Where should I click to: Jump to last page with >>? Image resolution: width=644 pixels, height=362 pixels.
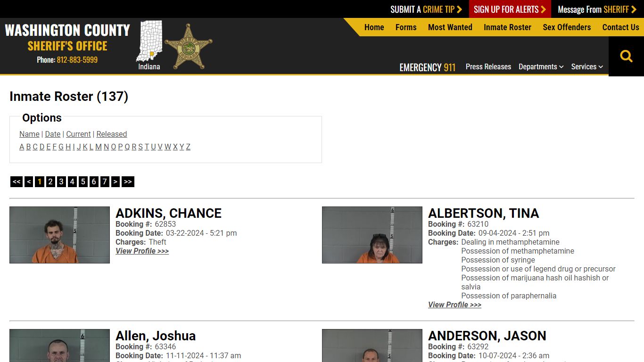(128, 181)
